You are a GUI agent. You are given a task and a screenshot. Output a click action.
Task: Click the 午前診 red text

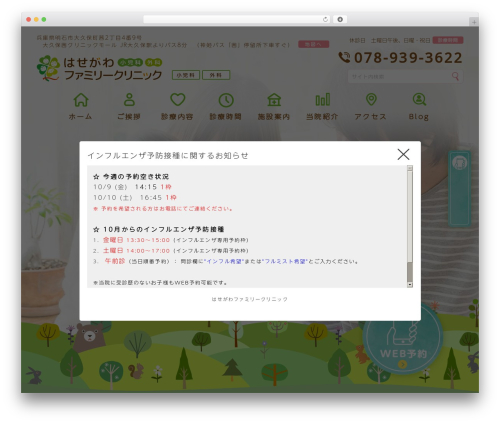(x=115, y=261)
